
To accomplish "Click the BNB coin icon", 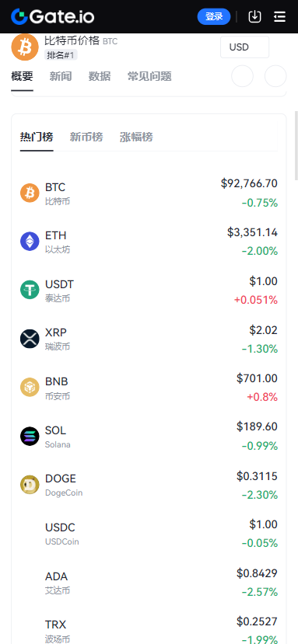I will click(x=30, y=387).
